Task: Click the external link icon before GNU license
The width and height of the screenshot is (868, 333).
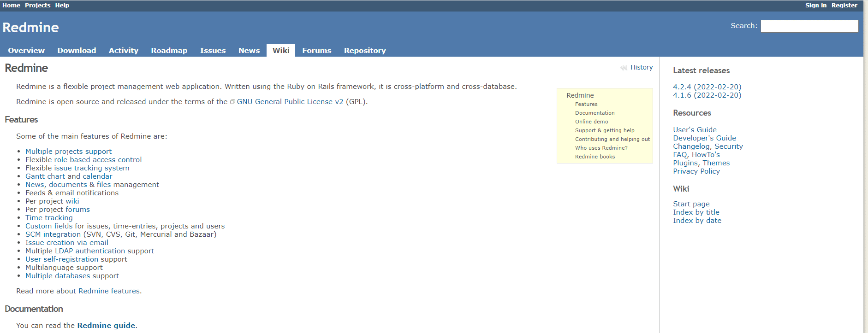Action: (x=232, y=102)
